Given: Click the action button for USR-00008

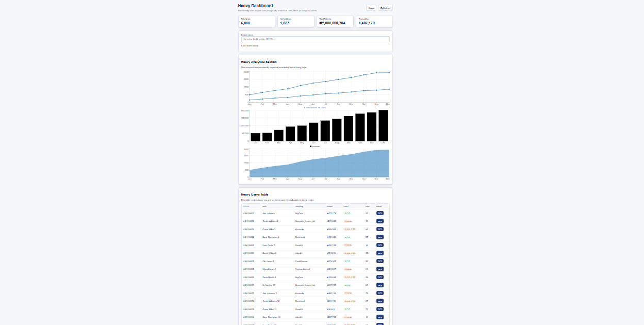Looking at the screenshot, I should click(x=380, y=269).
